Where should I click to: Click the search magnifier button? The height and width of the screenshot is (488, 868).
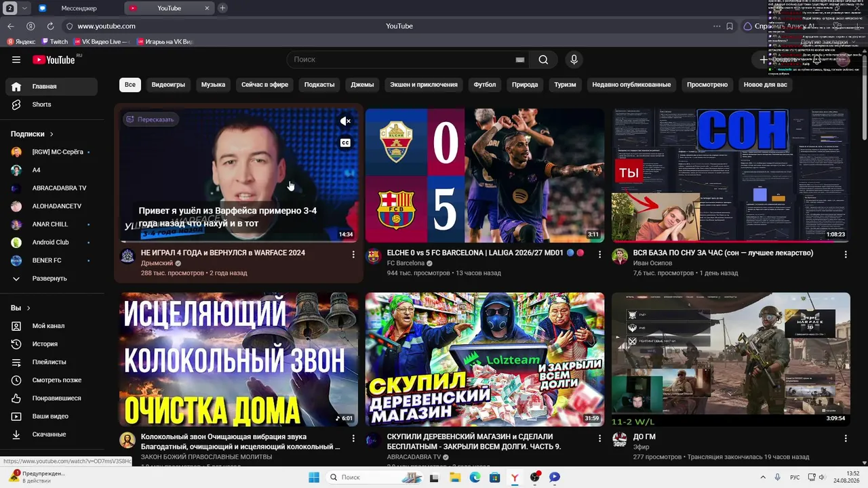pos(543,60)
